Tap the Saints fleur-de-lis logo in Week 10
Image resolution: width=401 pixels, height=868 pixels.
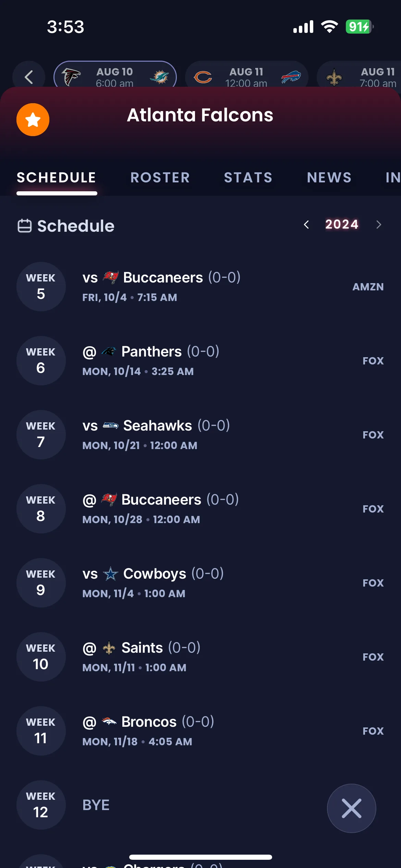coord(109,648)
